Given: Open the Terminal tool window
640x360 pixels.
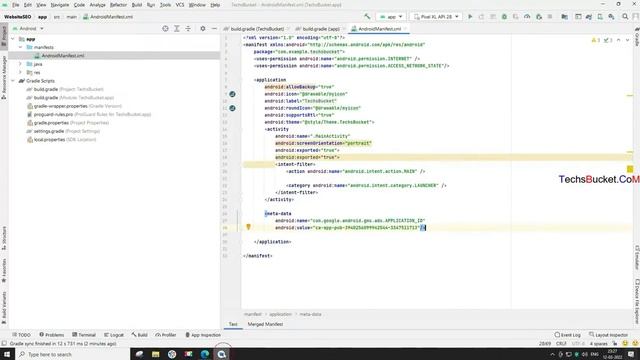Looking at the screenshot, I should click(x=84, y=335).
